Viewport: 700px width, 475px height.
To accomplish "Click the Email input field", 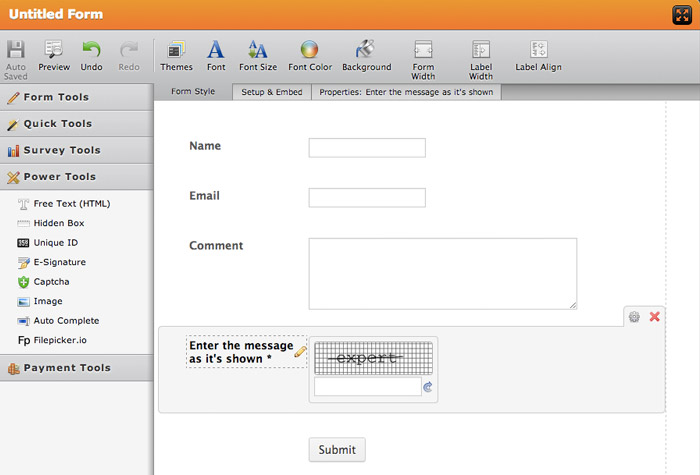I will pyautogui.click(x=367, y=197).
